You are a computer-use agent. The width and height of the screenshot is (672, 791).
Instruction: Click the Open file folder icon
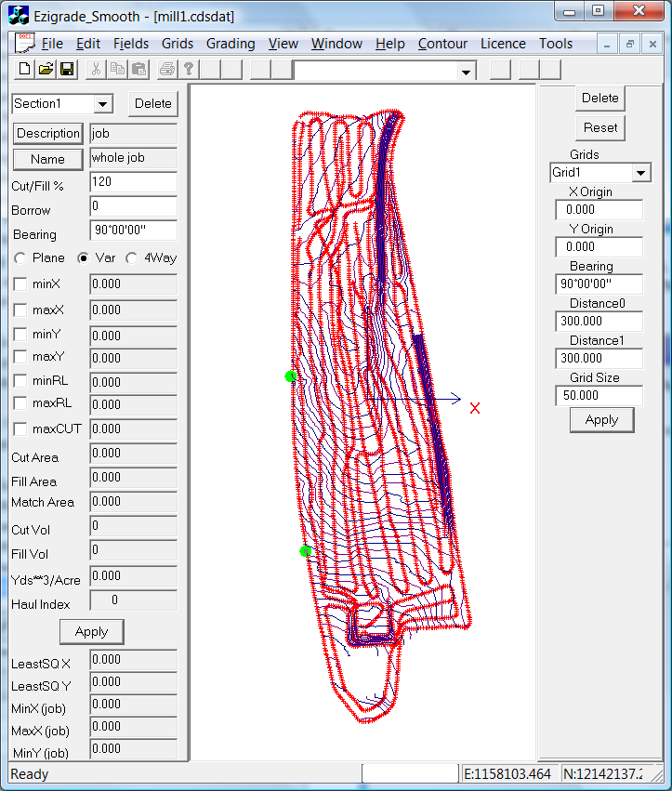(46, 70)
